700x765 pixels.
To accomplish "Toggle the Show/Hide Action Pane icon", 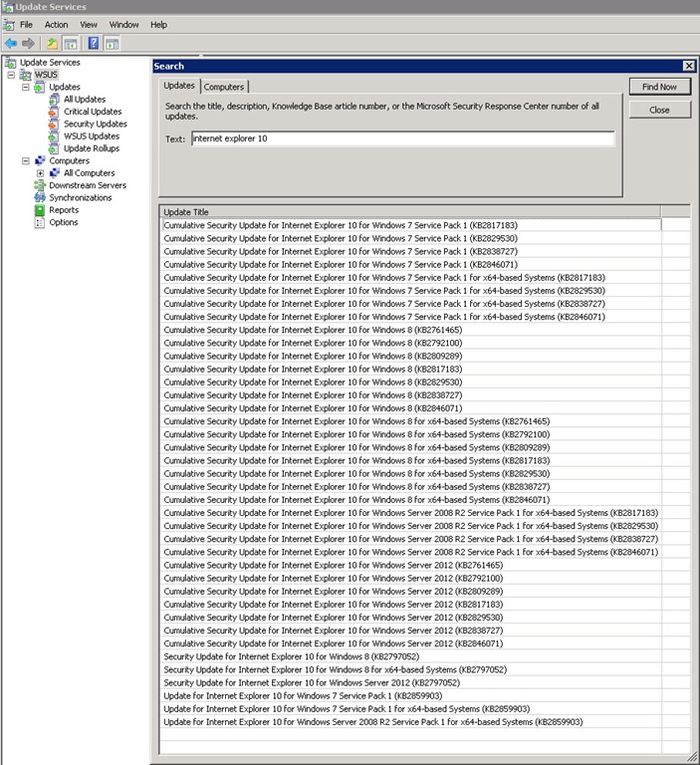I will pos(113,44).
